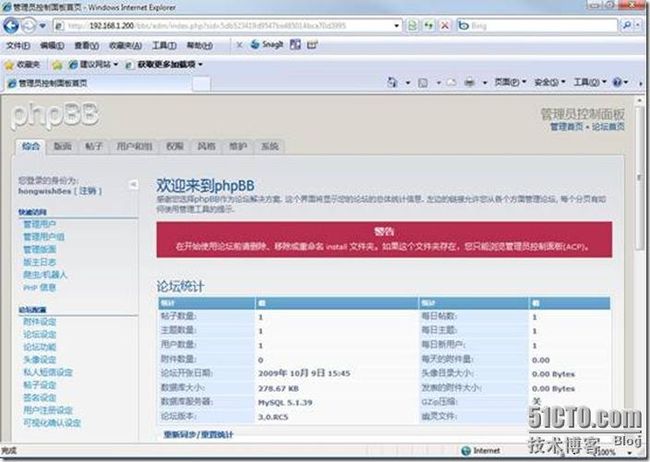The height and width of the screenshot is (462, 650).
Task: Click the Feeds icon in command bar
Action: (423, 83)
